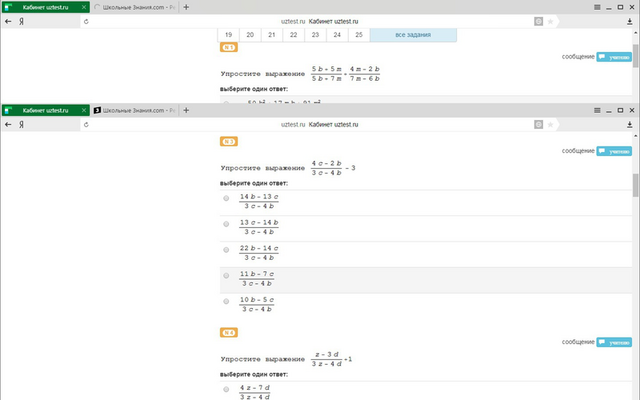
Task: Click the address bar in top window
Action: tap(319, 22)
